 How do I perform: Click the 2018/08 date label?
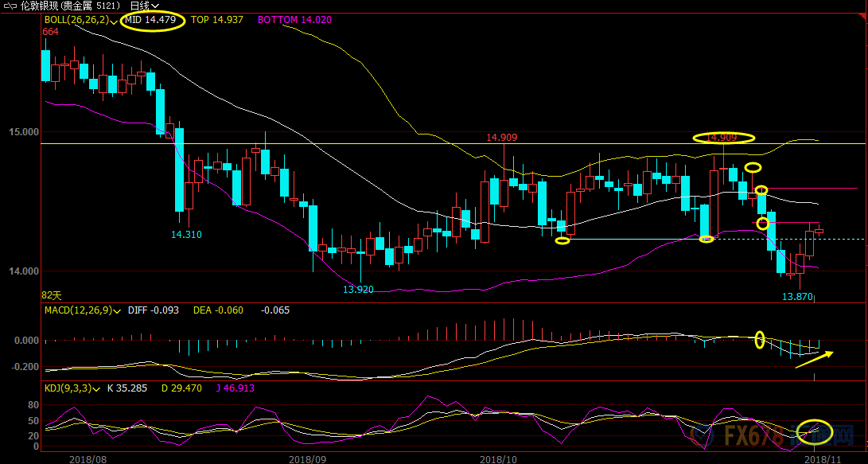[x=88, y=459]
